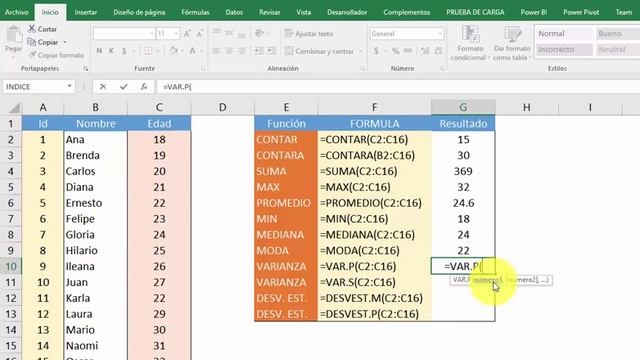Increase the cell indent
Image resolution: width=640 pixels, height=360 pixels.
(271, 51)
